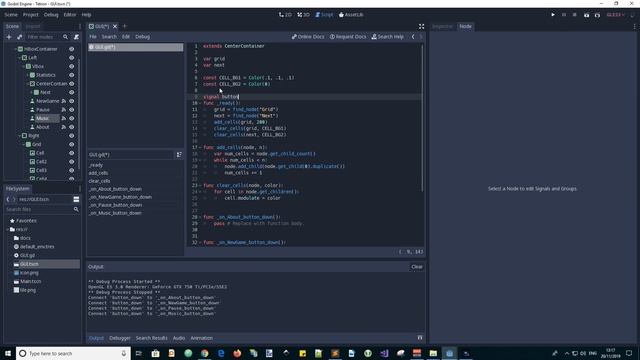This screenshot has height=360, width=640.
Task: Add a new scene tab
Action: [x=125, y=26]
